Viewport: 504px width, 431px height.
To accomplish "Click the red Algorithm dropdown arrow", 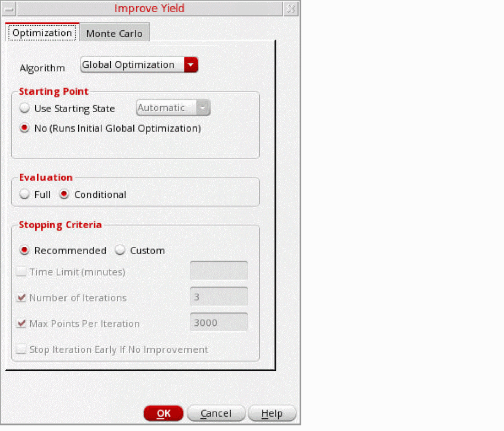I will coord(191,64).
